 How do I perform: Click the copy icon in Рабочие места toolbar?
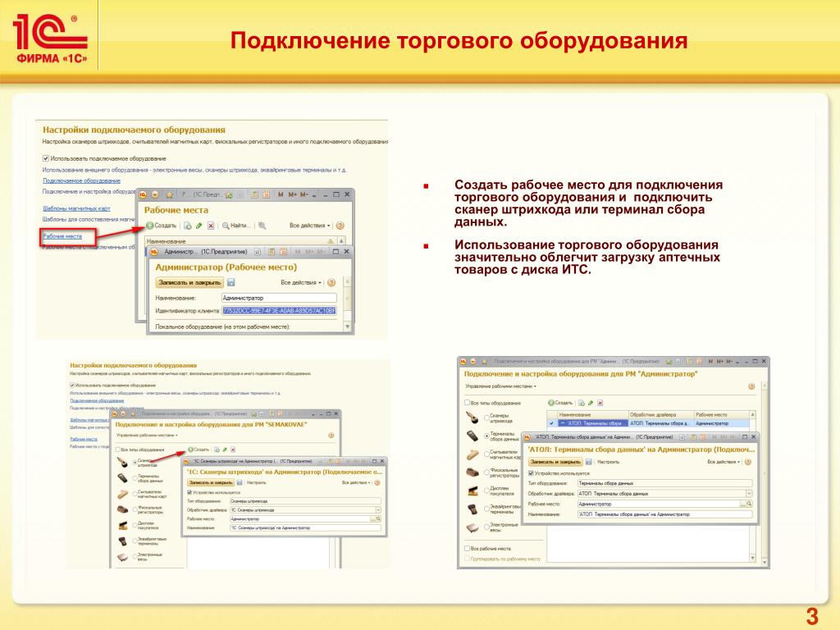[x=188, y=226]
